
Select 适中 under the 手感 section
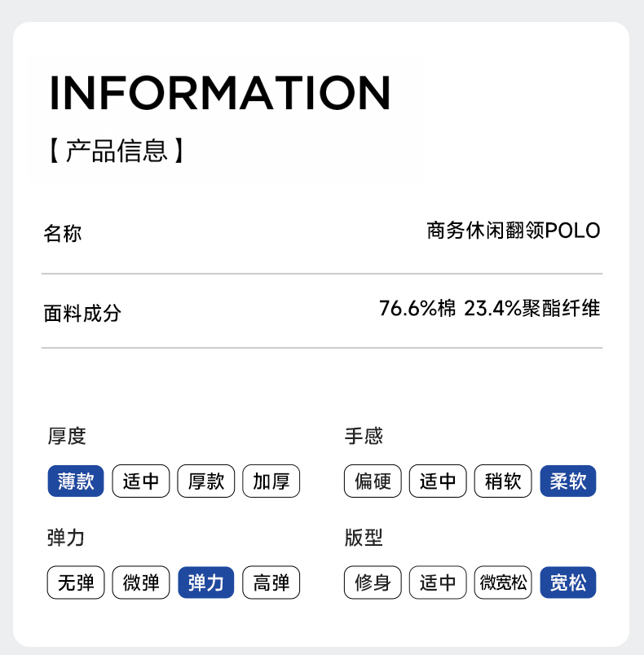click(x=438, y=481)
